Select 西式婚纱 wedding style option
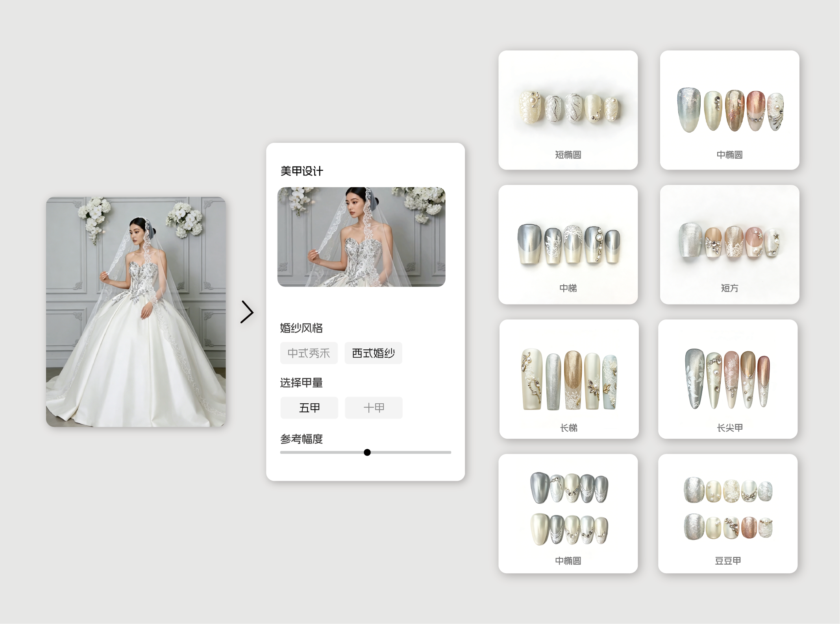This screenshot has height=624, width=840. [x=373, y=353]
